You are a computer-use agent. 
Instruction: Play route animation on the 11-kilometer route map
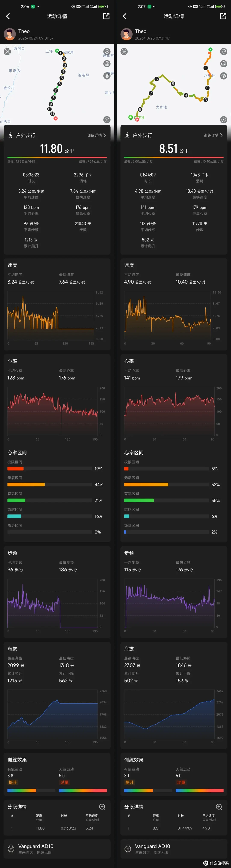tap(107, 120)
